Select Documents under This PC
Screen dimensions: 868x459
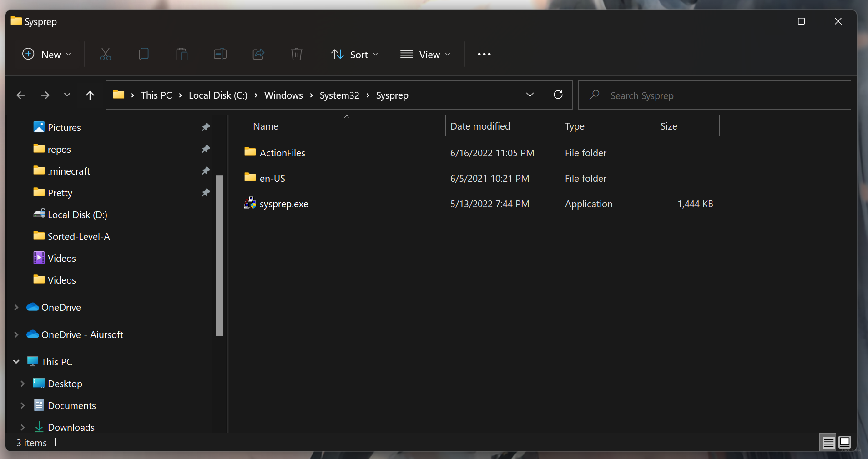(x=72, y=406)
